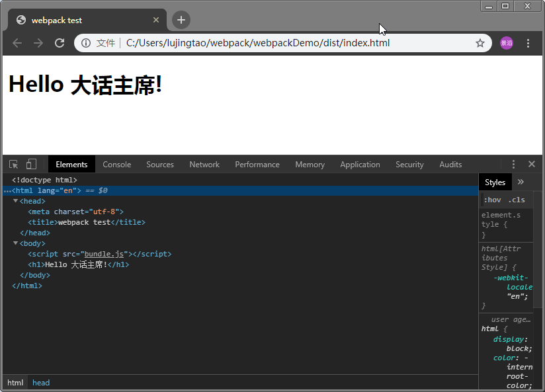Follow the bundle.js script link
Image resolution: width=545 pixels, height=392 pixels.
click(104, 254)
